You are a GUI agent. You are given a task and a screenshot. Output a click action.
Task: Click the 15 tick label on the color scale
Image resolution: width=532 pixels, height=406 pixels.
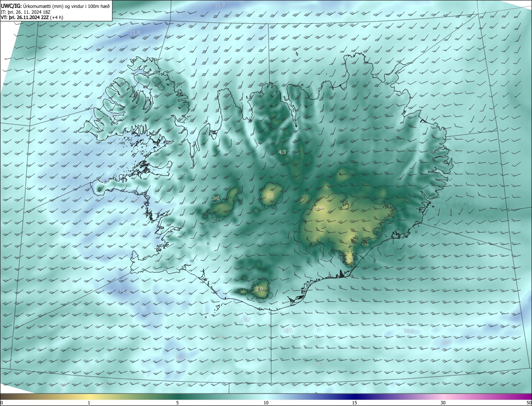[355, 403]
